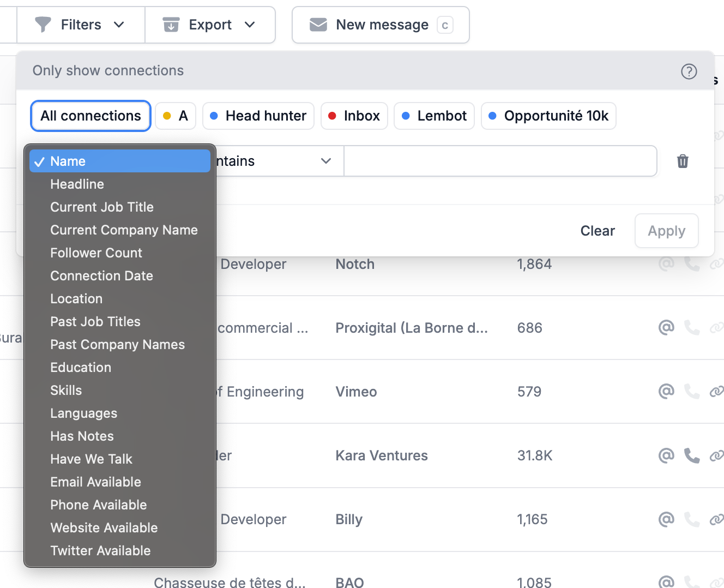Click the email icon in Proxigital row
Viewport: 724px width, 588px height.
pyautogui.click(x=666, y=327)
